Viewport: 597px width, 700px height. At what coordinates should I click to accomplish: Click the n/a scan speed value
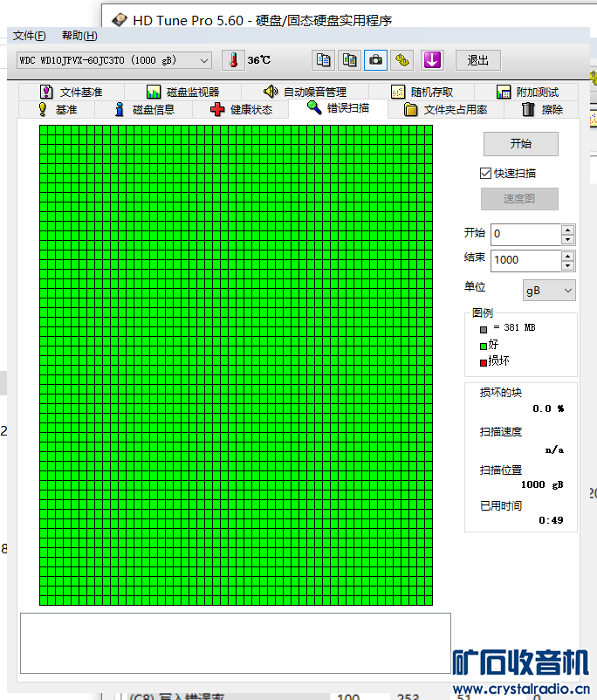554,450
